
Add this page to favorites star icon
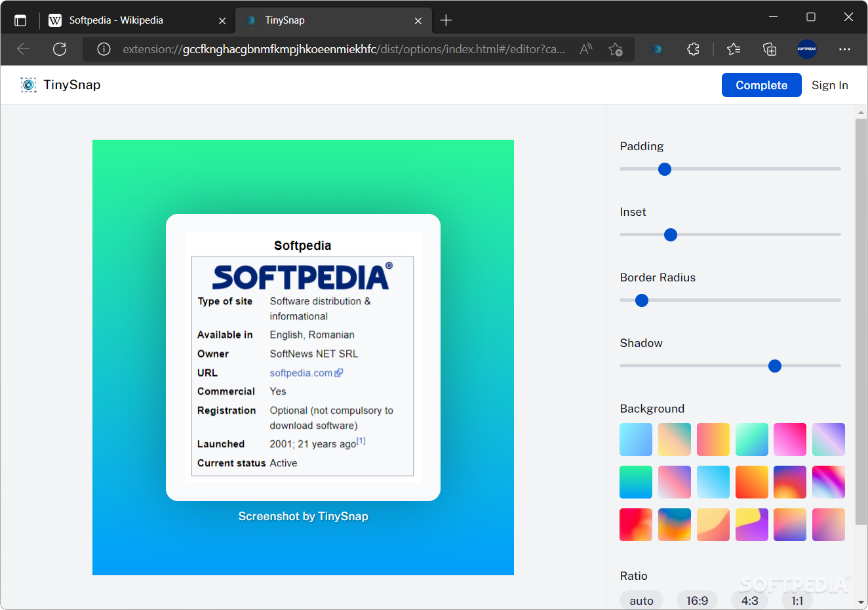[616, 49]
